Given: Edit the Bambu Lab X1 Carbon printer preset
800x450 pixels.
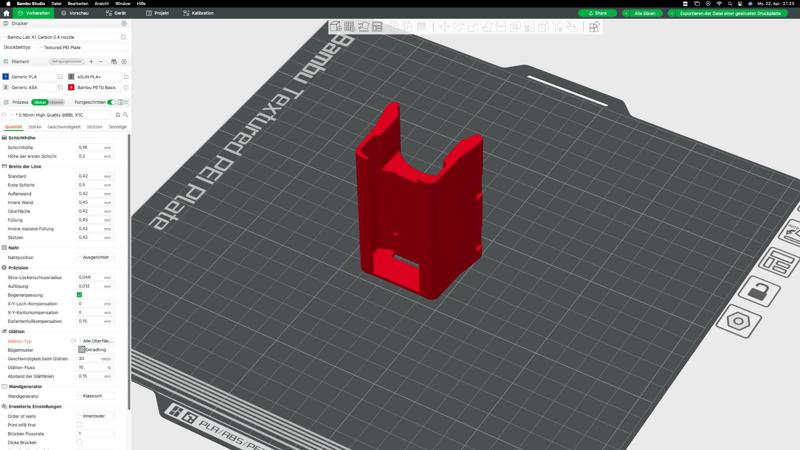Looking at the screenshot, I should click(123, 37).
